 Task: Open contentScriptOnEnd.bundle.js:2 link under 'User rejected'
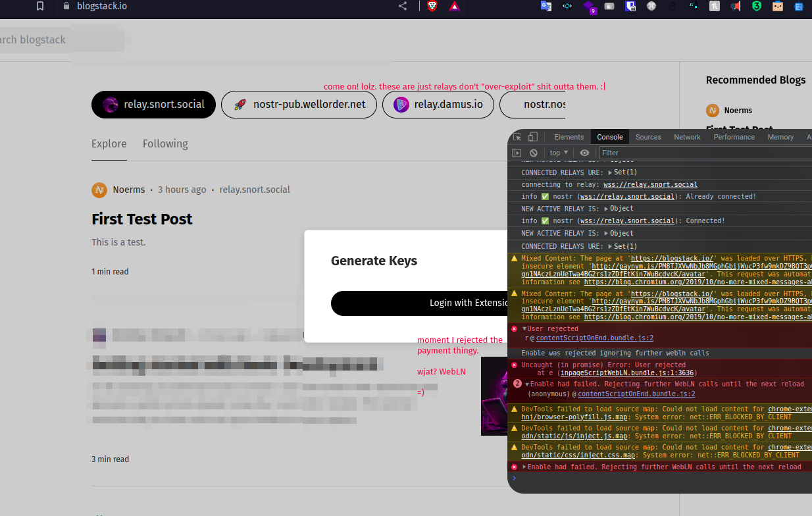tap(595, 338)
